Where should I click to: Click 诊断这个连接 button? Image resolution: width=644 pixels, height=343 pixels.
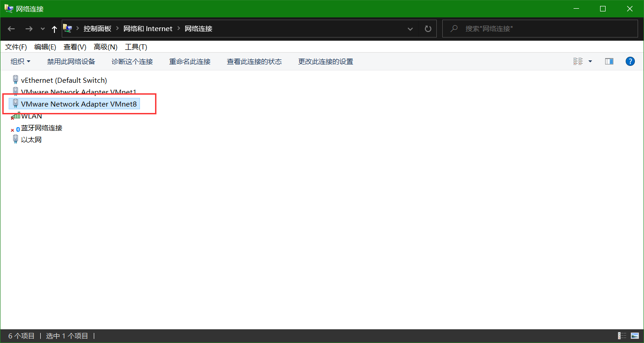132,61
